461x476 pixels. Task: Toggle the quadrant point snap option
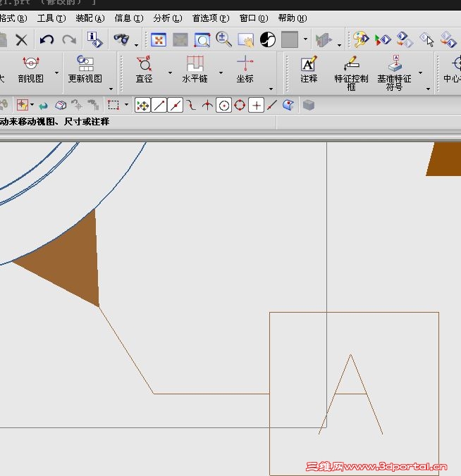point(240,106)
